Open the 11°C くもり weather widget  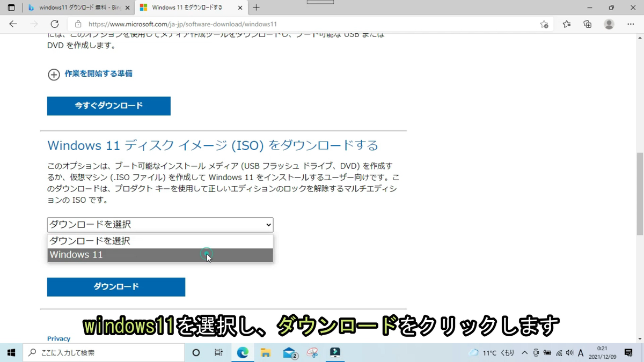[491, 352]
